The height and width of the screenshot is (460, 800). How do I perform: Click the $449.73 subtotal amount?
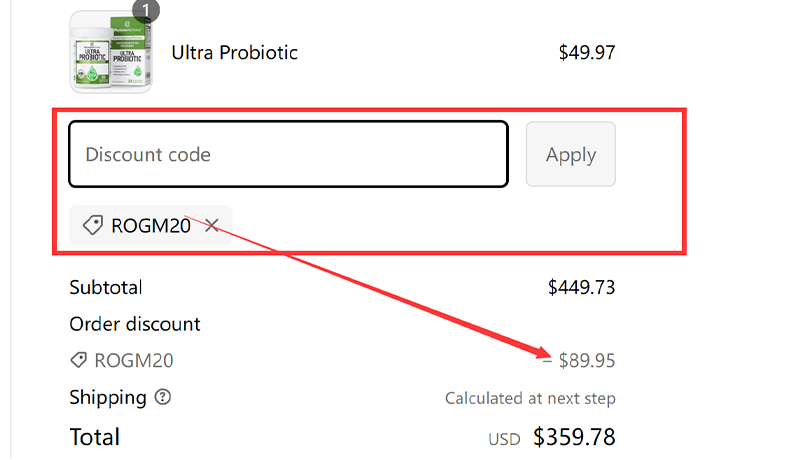pyautogui.click(x=581, y=288)
